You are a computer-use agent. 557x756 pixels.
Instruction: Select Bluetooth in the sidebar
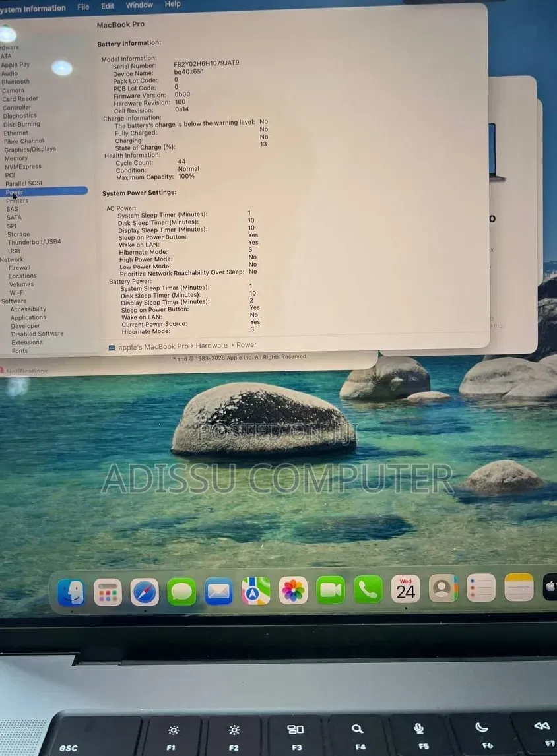15,82
